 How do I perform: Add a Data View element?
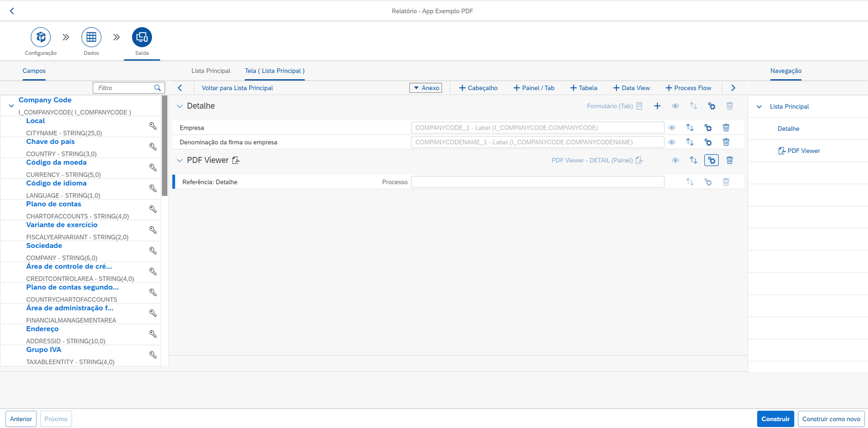[x=631, y=88]
